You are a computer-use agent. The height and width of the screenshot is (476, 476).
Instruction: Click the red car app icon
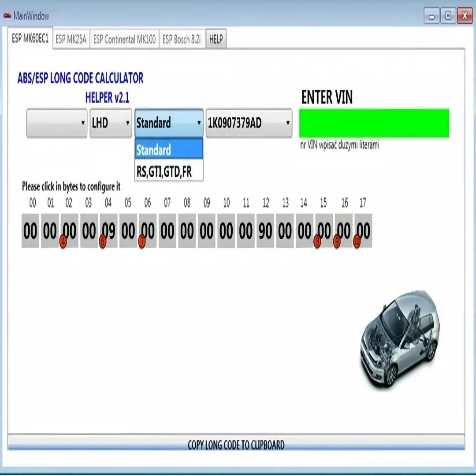point(7,15)
